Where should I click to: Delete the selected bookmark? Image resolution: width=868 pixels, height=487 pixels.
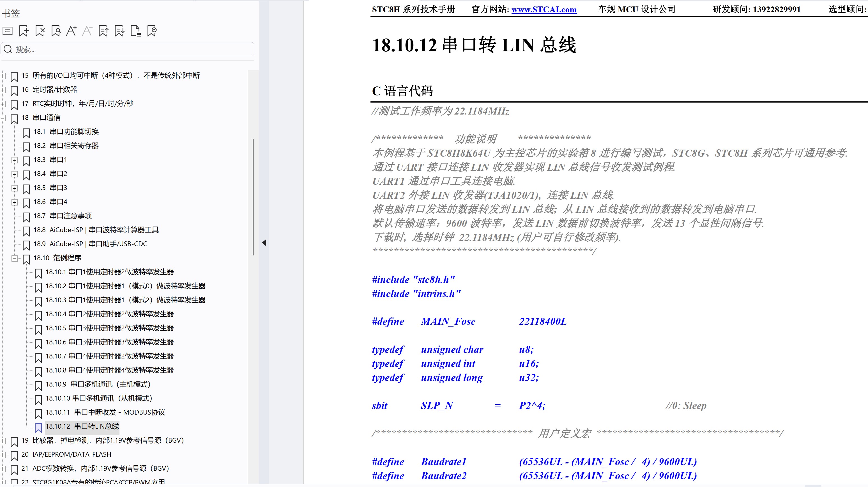coord(40,31)
